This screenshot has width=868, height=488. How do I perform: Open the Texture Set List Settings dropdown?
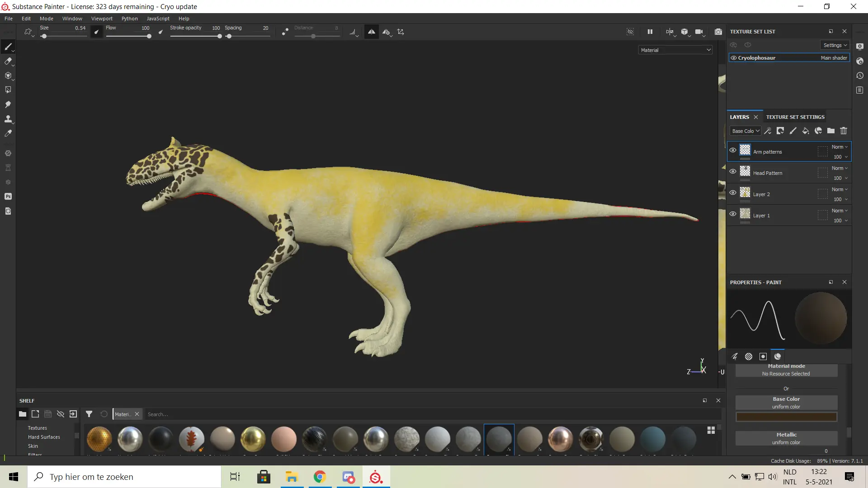pyautogui.click(x=835, y=45)
